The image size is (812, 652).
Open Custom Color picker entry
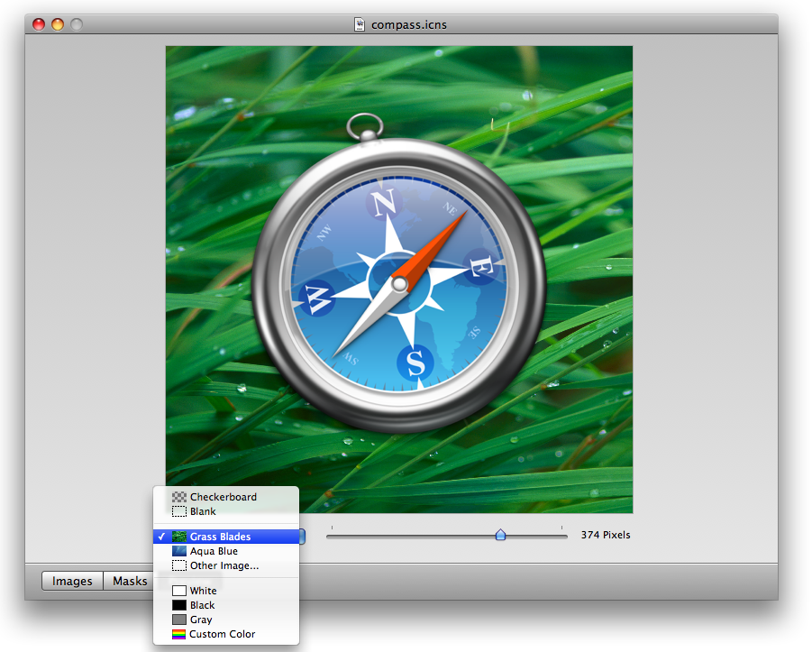point(226,634)
